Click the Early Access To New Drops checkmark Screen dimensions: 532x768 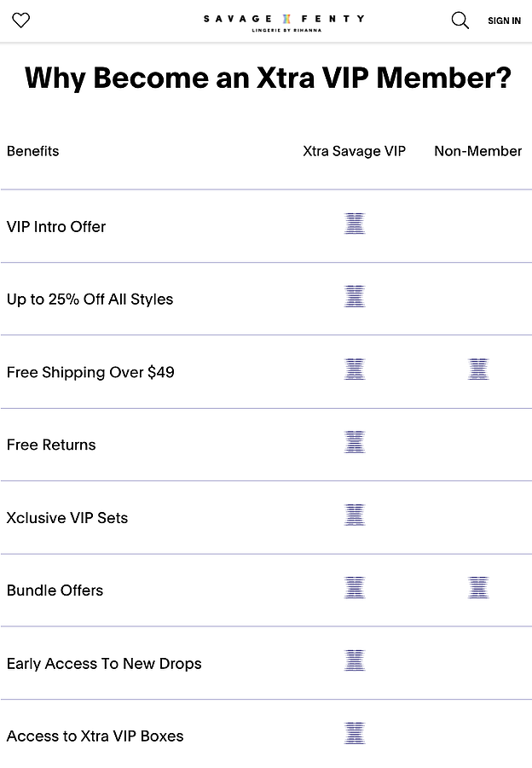point(355,660)
